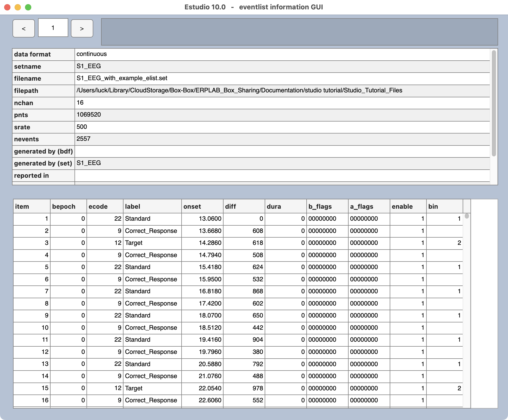Viewport: 508px width, 420px height.
Task: Click the 'generated by (bdf)' empty value cell
Action: click(x=282, y=151)
